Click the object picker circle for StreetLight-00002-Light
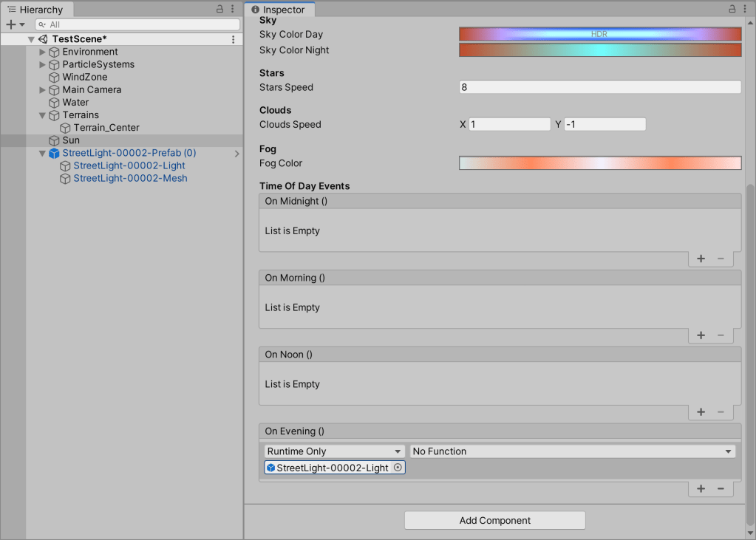The height and width of the screenshot is (540, 756). pyautogui.click(x=398, y=468)
